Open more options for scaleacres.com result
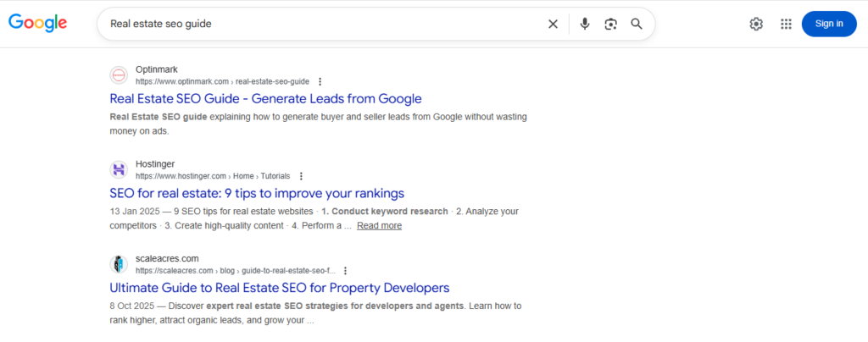The image size is (868, 342). pos(346,271)
